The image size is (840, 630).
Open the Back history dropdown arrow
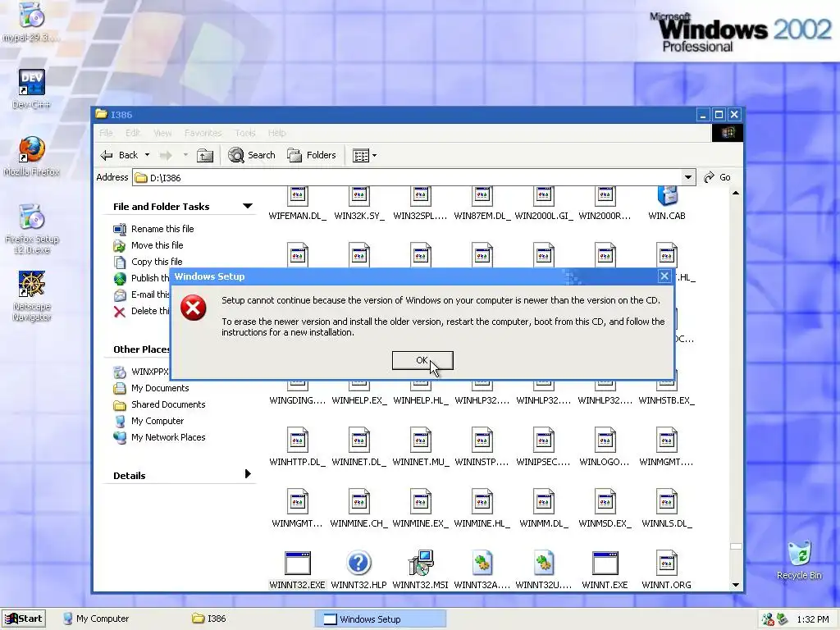tap(148, 155)
